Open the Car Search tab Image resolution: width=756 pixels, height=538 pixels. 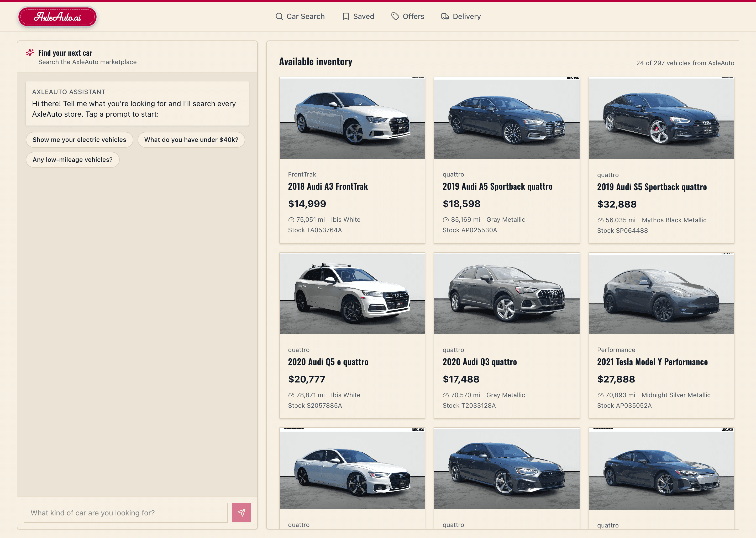[x=300, y=16]
